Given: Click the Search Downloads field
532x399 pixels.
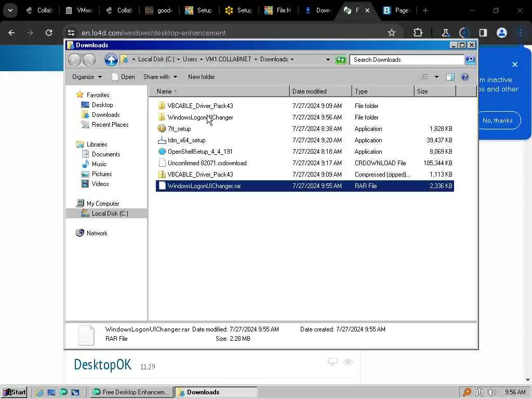Looking at the screenshot, I should pyautogui.click(x=406, y=60).
